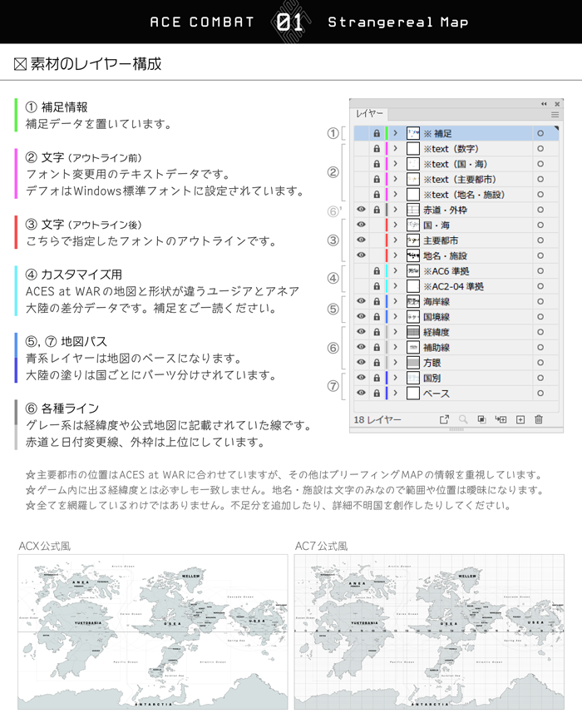Select the レイヤー panel tab
The image size is (582, 728).
pyautogui.click(x=370, y=114)
